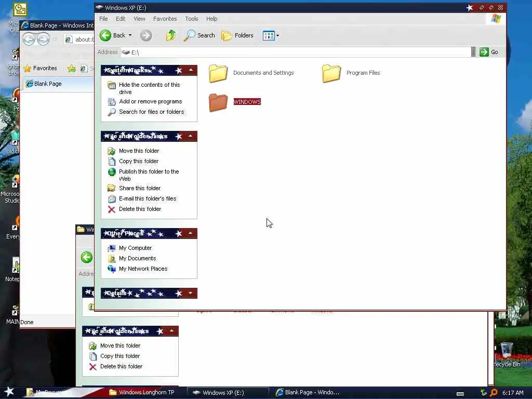Click Move this folder in E: window
This screenshot has width=532, height=399.
coord(139,151)
